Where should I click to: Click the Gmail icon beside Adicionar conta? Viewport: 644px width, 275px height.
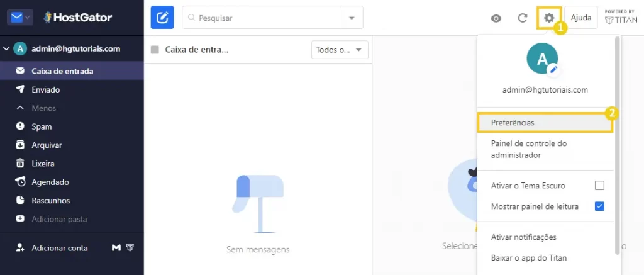[116, 248]
